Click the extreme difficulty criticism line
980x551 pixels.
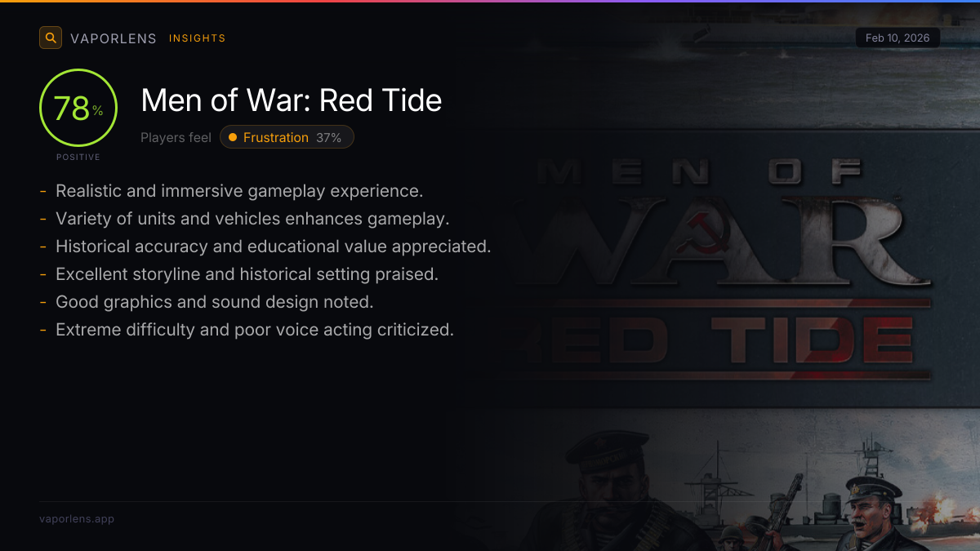(x=254, y=330)
